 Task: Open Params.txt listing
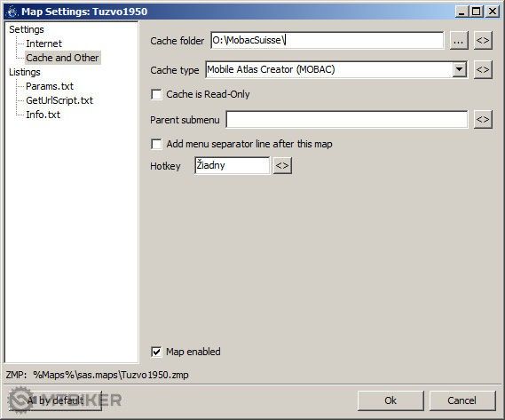pos(50,86)
